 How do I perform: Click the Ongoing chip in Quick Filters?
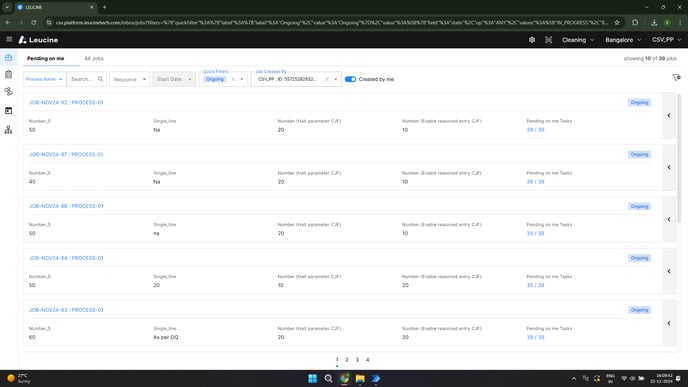click(215, 79)
